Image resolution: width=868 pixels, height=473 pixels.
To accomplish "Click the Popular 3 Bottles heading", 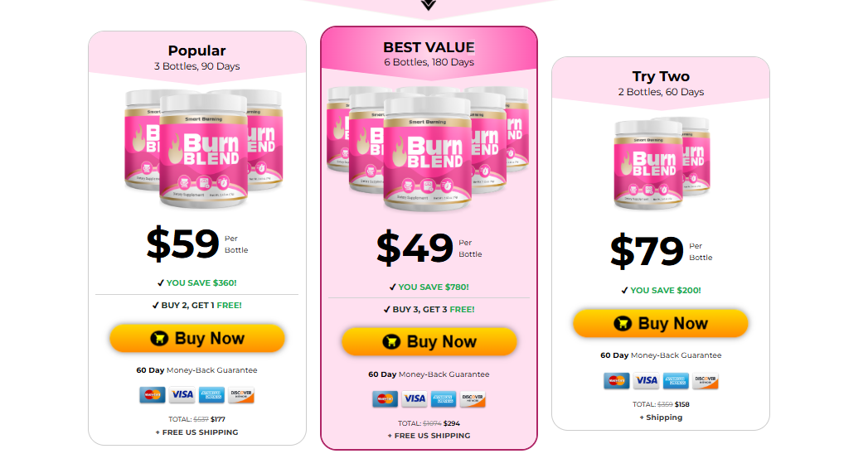I will pos(197,57).
